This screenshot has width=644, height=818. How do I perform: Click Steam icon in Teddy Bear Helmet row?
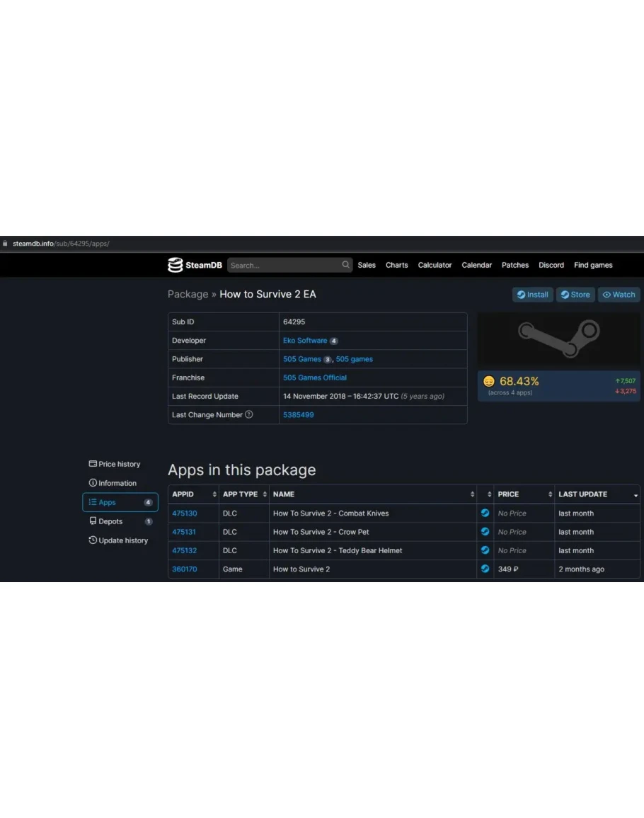coord(485,550)
